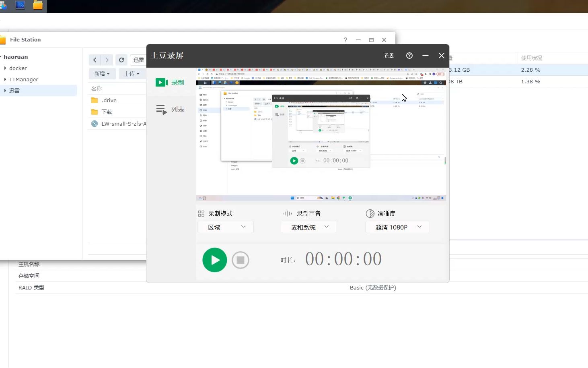The image size is (588, 368).
Task: Click Basic (无数据保护) value
Action: [373, 287]
